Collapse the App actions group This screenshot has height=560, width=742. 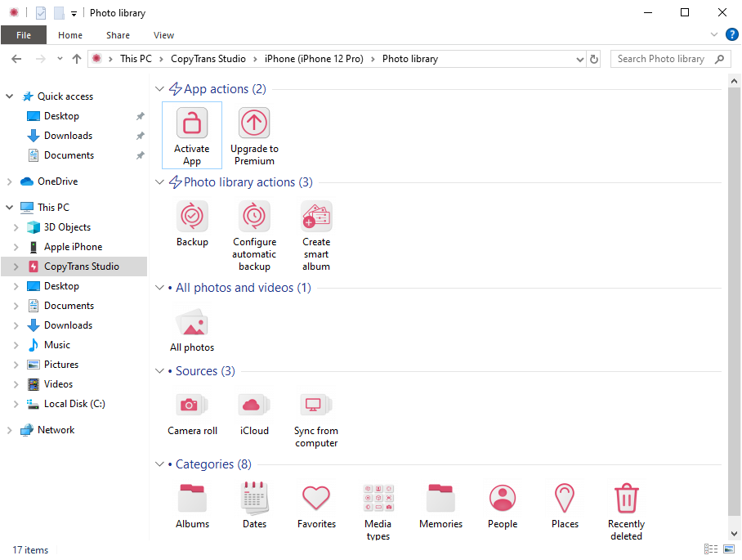pyautogui.click(x=159, y=89)
